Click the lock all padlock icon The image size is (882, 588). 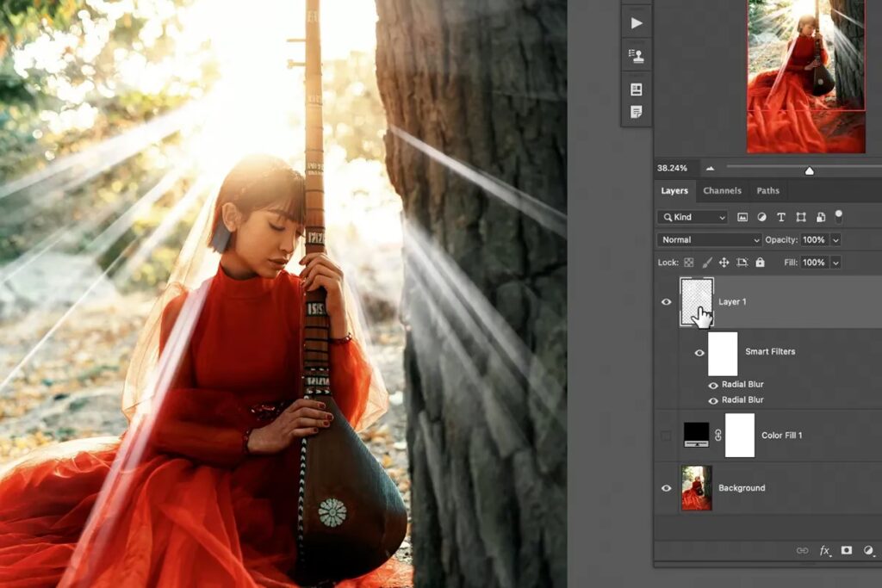pyautogui.click(x=760, y=263)
